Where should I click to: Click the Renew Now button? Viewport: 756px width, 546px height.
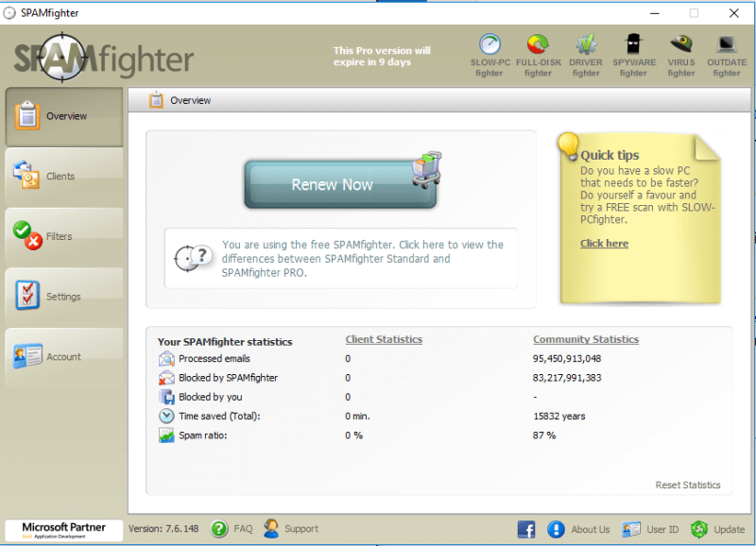(x=340, y=184)
